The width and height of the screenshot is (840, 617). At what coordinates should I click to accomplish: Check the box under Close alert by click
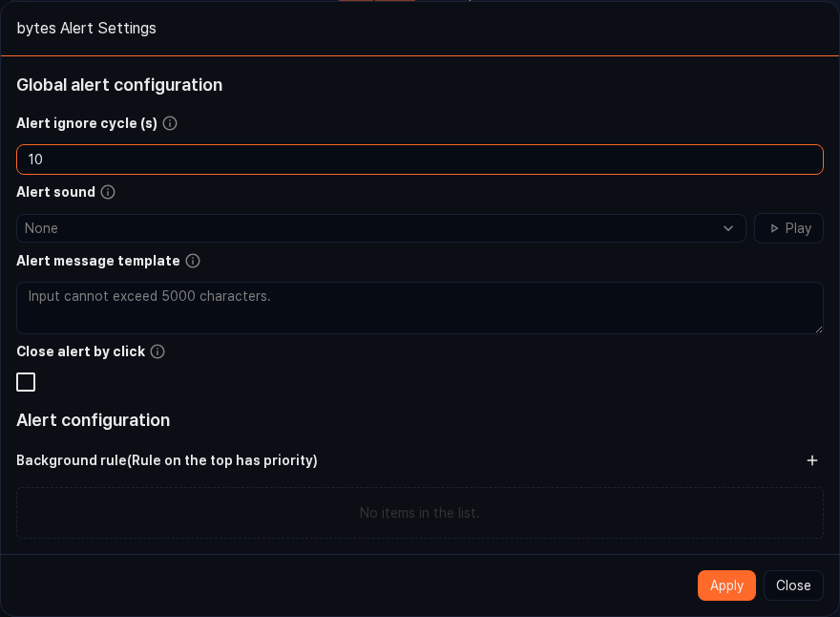click(x=26, y=382)
